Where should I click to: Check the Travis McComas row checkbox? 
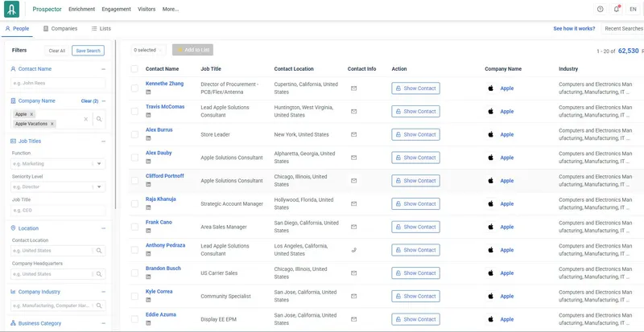(x=134, y=111)
